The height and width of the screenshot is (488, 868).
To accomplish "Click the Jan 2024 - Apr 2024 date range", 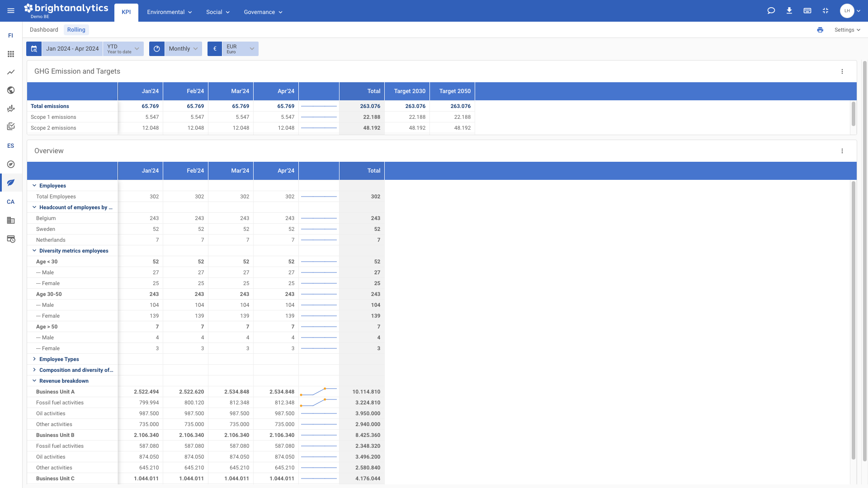I will pos(72,49).
